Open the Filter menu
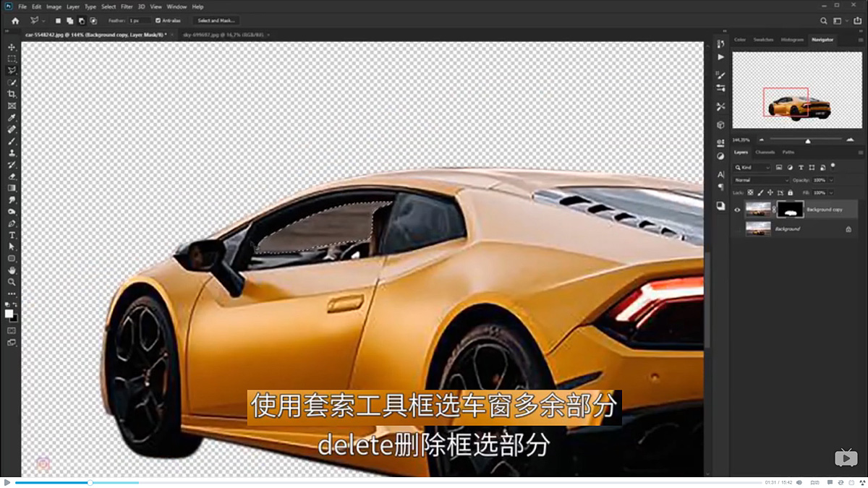 127,6
